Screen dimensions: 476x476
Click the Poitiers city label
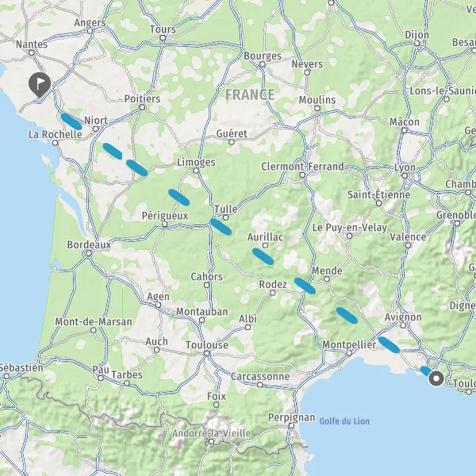(142, 98)
